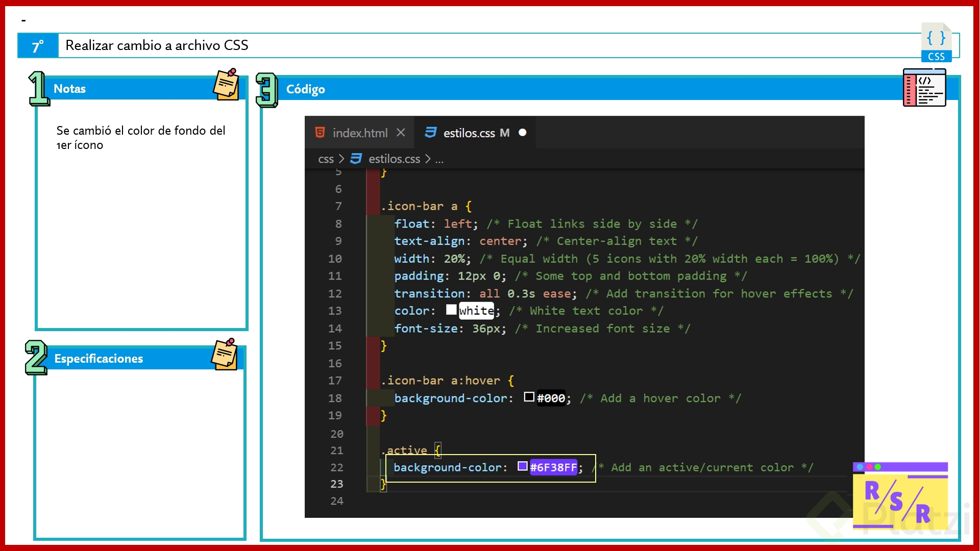Viewport: 980px width, 551px height.
Task: Click the closing brace on line 15
Action: tap(384, 346)
